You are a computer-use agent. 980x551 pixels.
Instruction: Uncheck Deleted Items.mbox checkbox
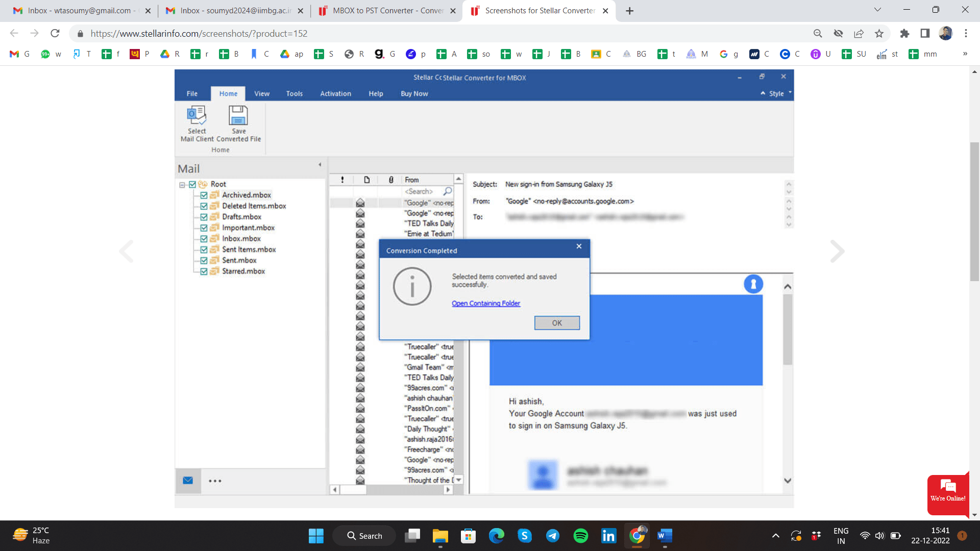click(204, 206)
